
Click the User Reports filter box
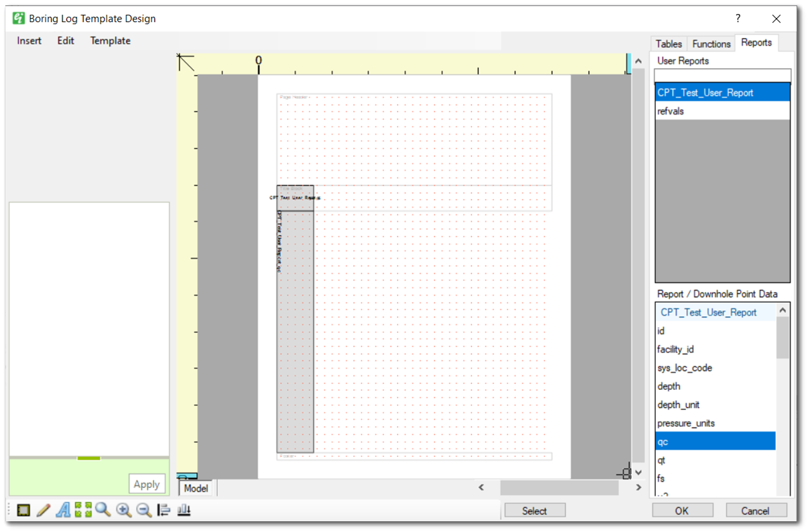pyautogui.click(x=722, y=75)
